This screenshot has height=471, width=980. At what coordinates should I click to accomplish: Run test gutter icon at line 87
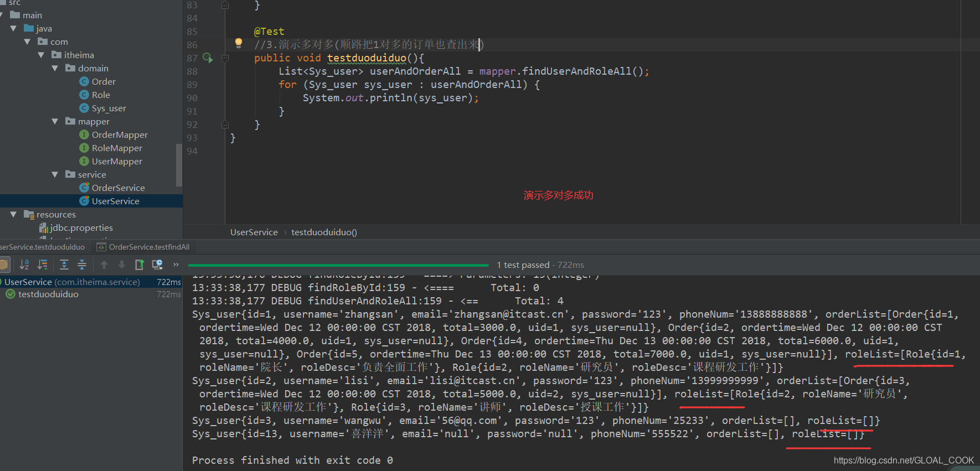[x=208, y=58]
